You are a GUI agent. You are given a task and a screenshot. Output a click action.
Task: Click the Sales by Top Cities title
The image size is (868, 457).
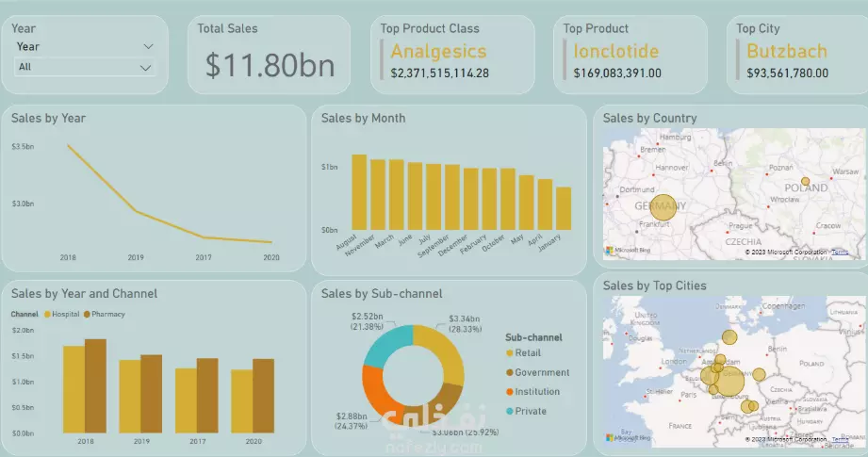[654, 286]
